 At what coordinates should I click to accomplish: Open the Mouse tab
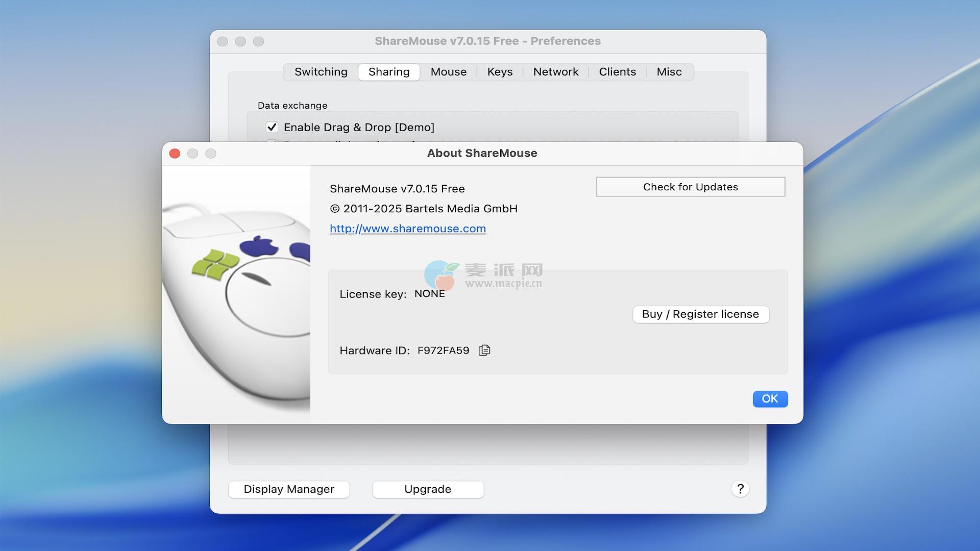(448, 72)
